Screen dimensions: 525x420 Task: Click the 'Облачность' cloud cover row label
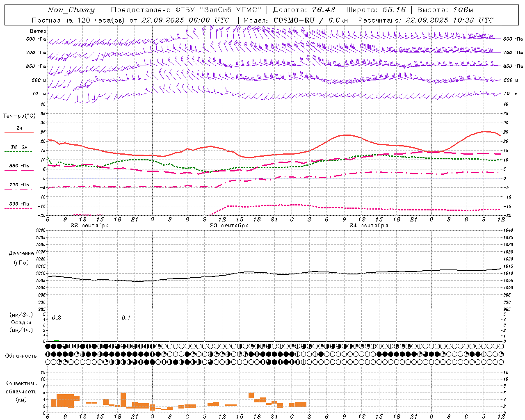[x=21, y=356]
